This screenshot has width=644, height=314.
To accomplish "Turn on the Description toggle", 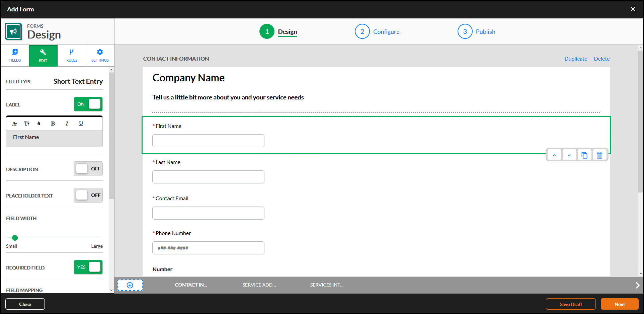I will click(x=88, y=169).
